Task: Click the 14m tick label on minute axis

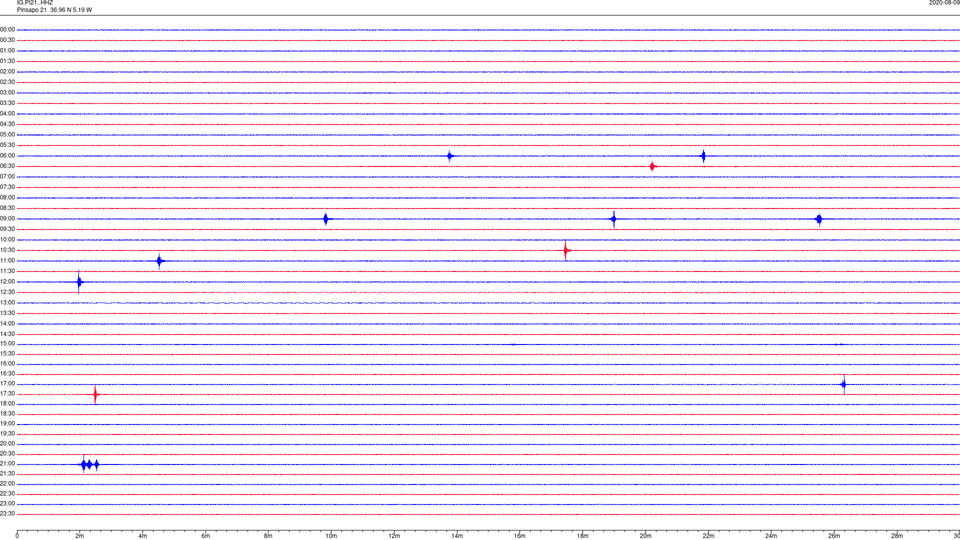Action: point(457,536)
